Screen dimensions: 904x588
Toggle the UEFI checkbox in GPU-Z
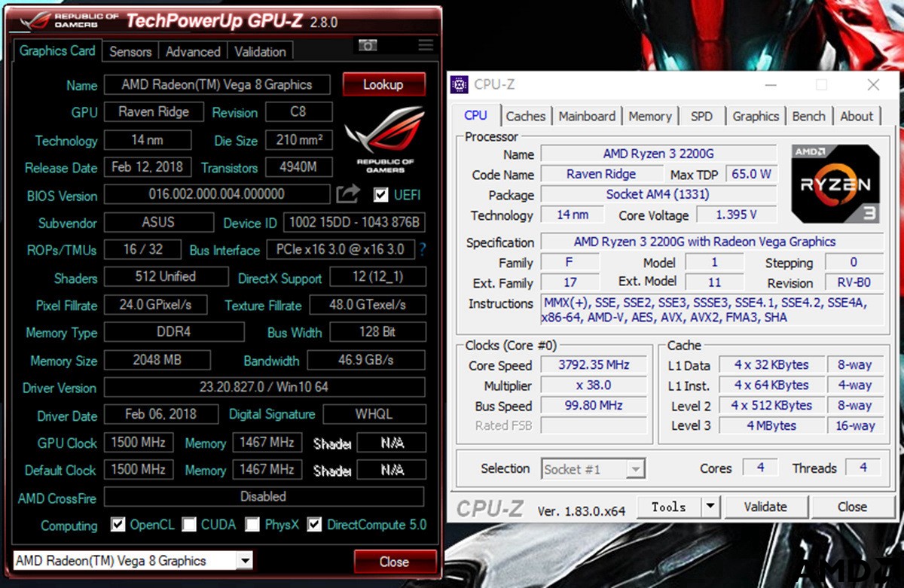[381, 195]
